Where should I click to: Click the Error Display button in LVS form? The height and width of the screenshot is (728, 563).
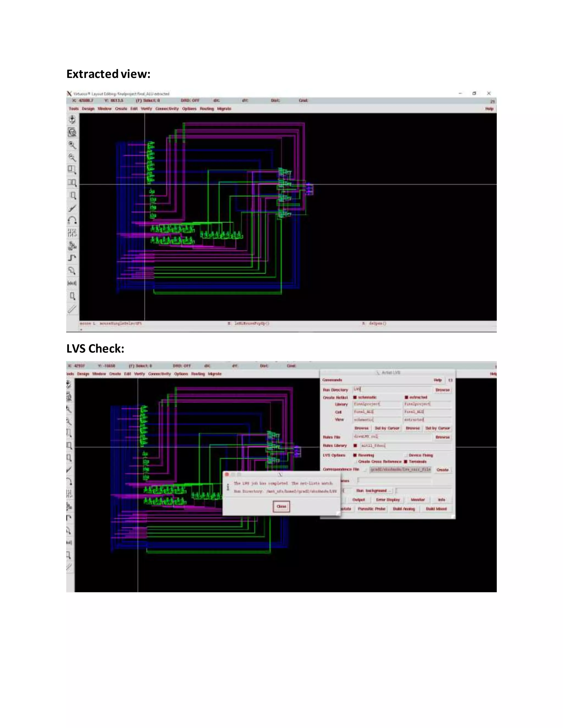coord(388,500)
